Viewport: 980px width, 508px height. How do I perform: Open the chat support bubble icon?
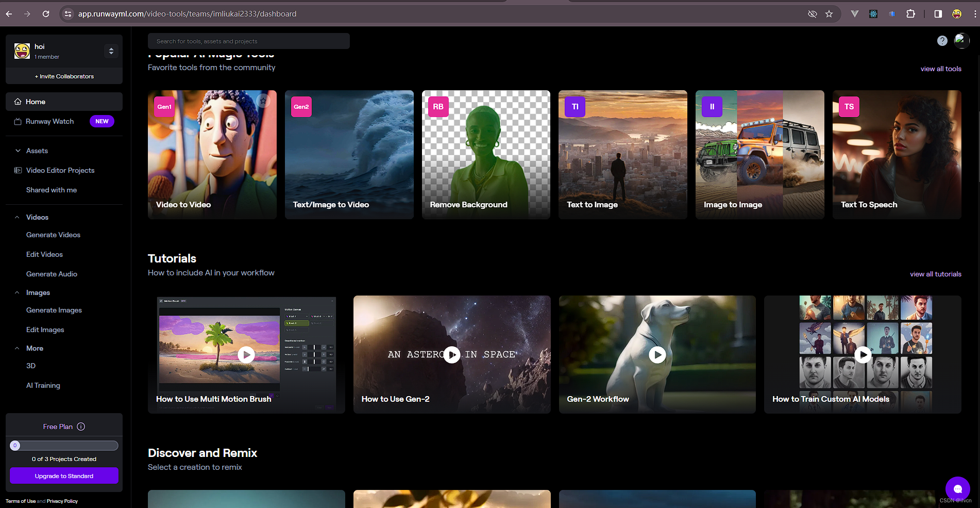tap(957, 488)
